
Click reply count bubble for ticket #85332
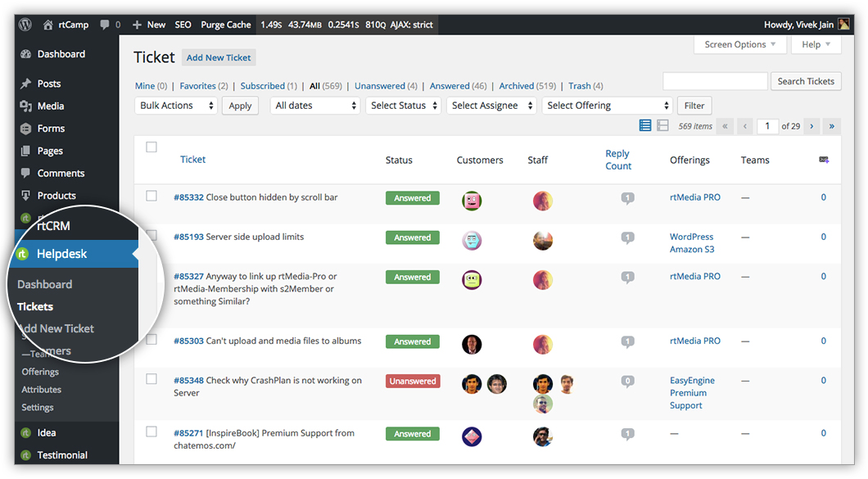pos(627,198)
